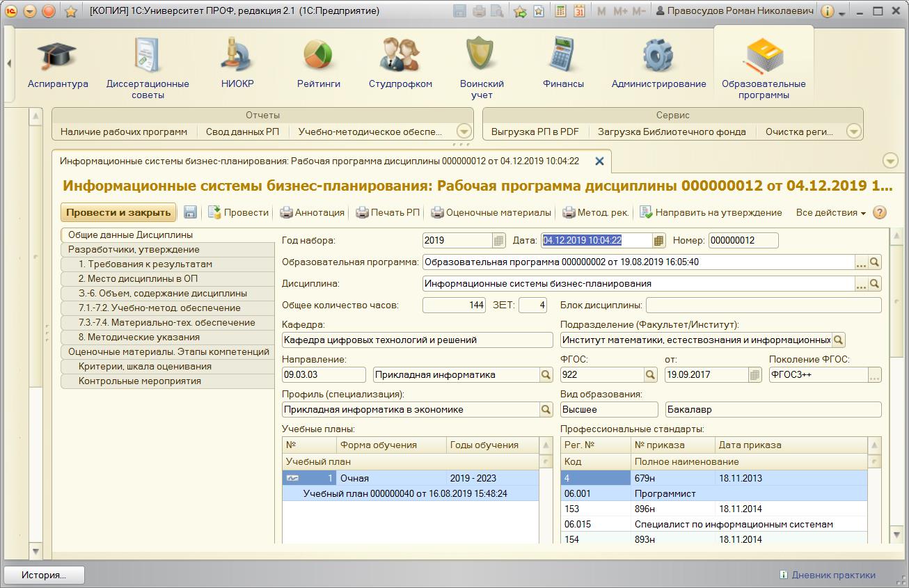Open the Студпрофком section
The width and height of the screenshot is (909, 588).
coord(400,65)
